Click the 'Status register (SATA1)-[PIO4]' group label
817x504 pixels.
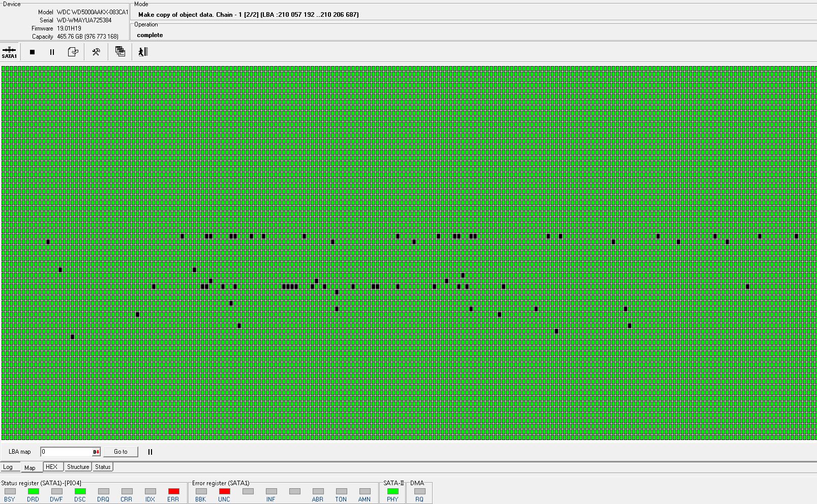coord(41,483)
